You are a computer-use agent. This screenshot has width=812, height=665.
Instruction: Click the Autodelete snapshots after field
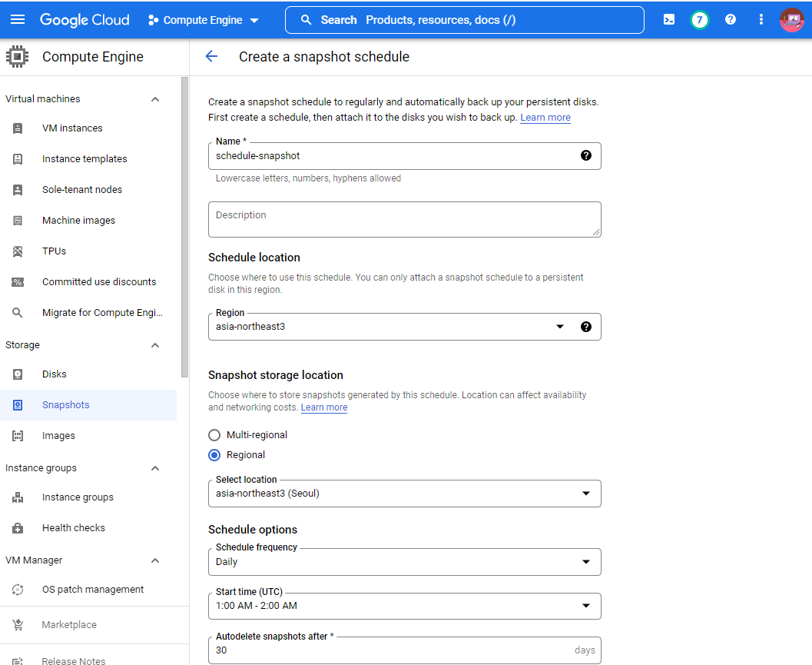404,650
